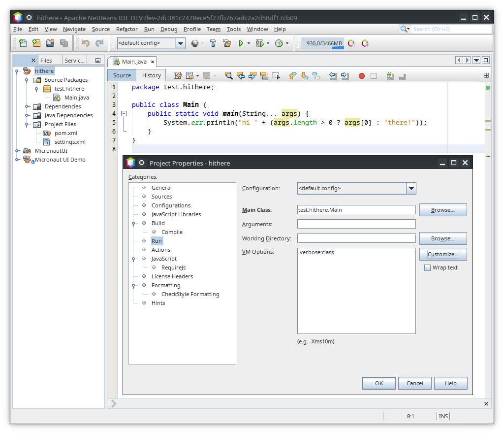504x434 pixels.
Task: Click the Undo toolbar icon
Action: [86, 43]
